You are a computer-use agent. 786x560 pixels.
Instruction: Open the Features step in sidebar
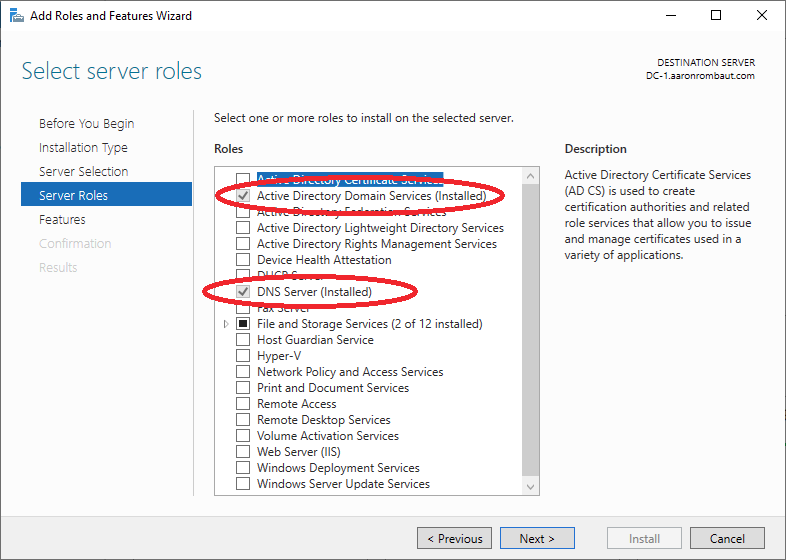point(62,220)
